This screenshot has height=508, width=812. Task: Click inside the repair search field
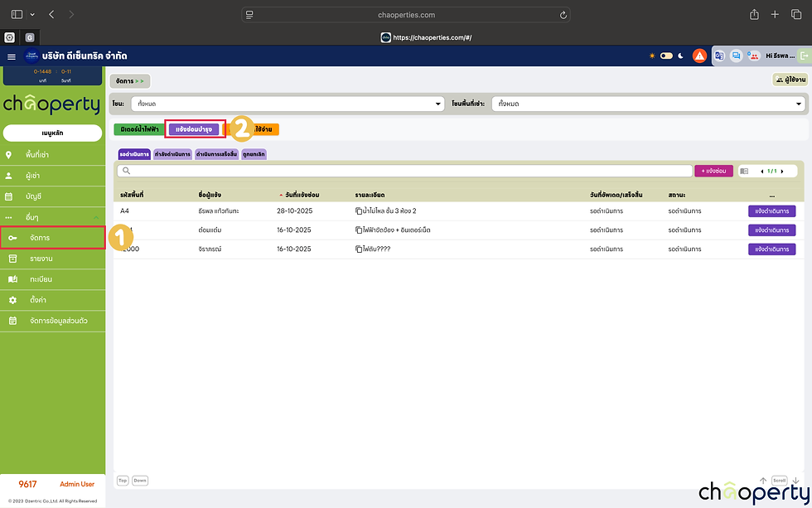405,171
